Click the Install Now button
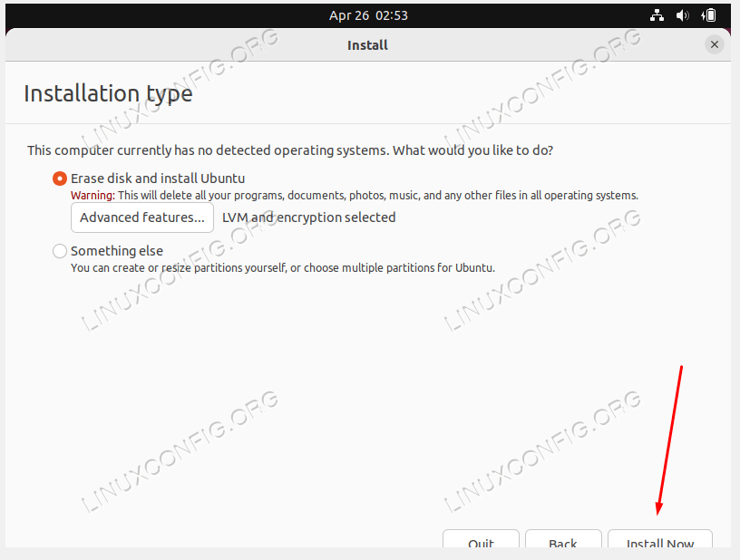This screenshot has width=740, height=560. [x=660, y=539]
